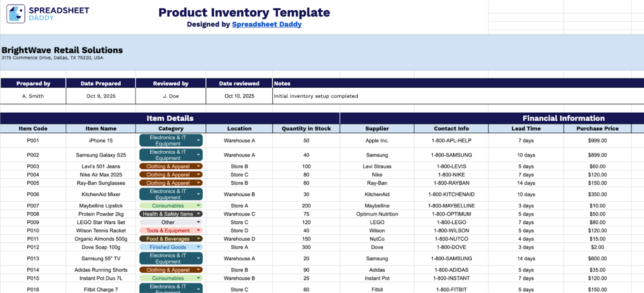Expand the Consumables dropdown for Maybelline Lipstick

click(198, 205)
